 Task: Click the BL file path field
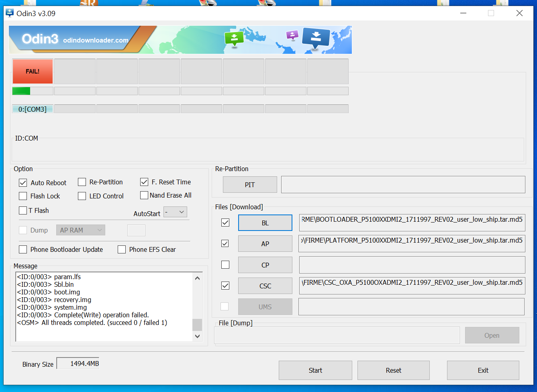pyautogui.click(x=412, y=223)
